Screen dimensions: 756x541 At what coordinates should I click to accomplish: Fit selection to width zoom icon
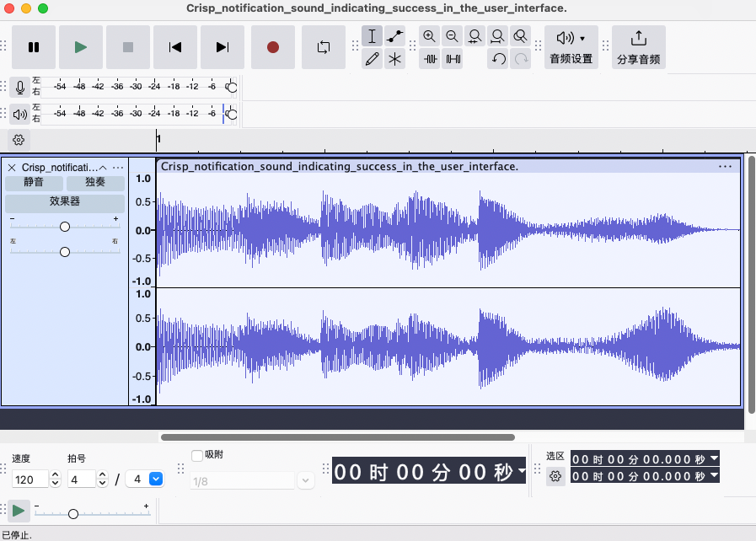(x=475, y=36)
